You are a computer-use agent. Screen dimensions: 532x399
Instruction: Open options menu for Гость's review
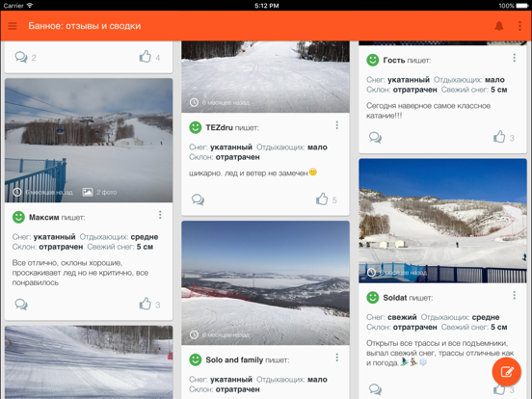515,58
